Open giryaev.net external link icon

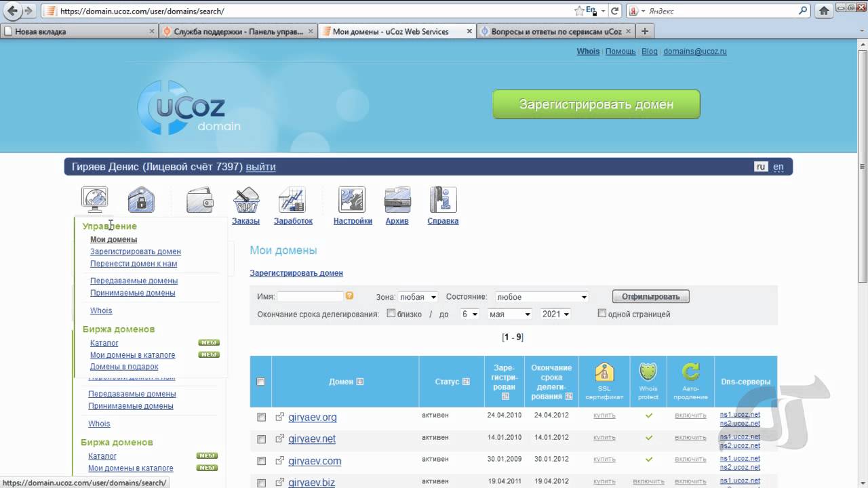[x=279, y=439]
